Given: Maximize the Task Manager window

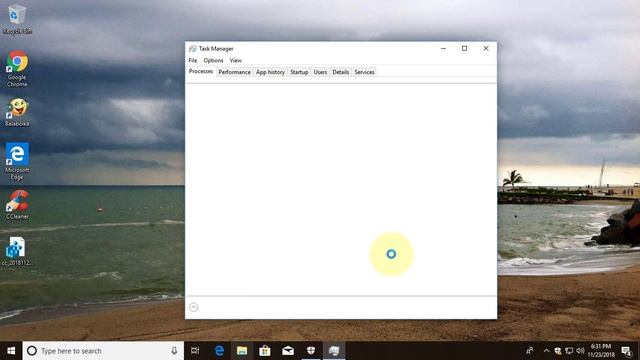Looking at the screenshot, I should tap(464, 49).
